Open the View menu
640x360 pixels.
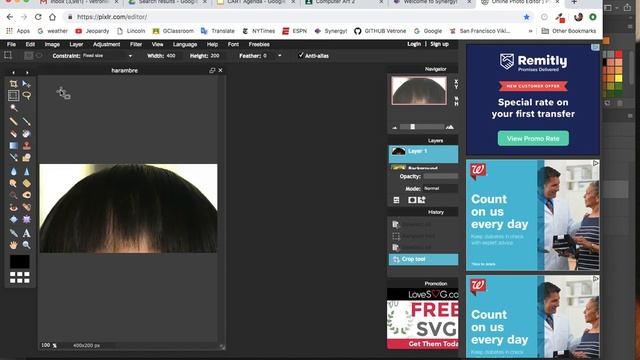pyautogui.click(x=158, y=44)
